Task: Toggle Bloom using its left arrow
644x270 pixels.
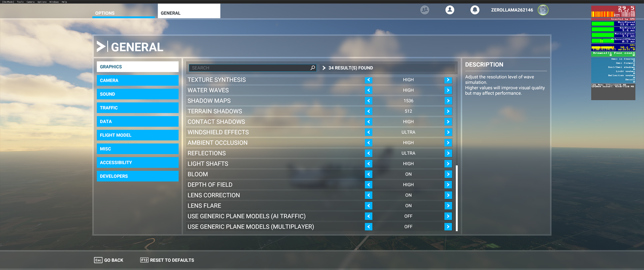Action: click(x=368, y=174)
